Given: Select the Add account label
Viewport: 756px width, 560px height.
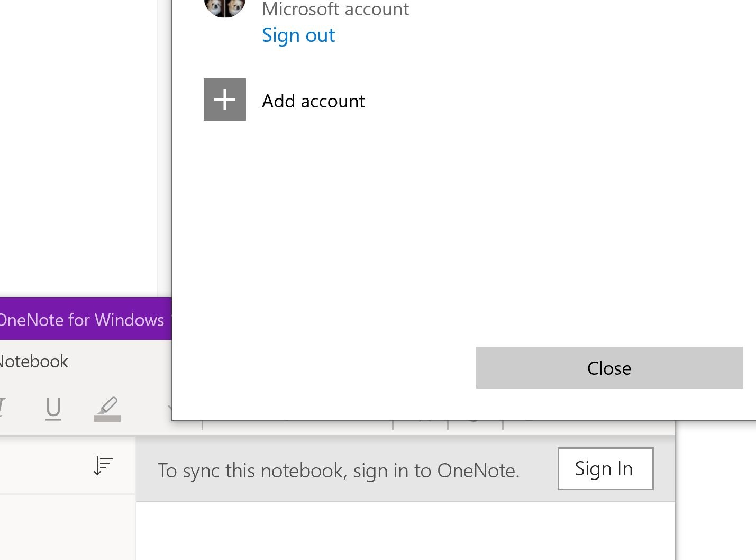Looking at the screenshot, I should click(313, 101).
